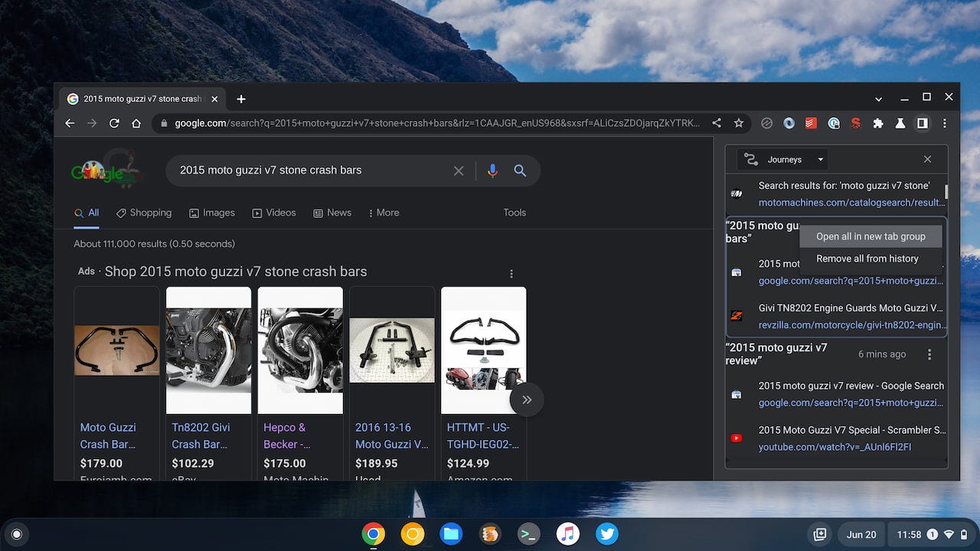Open the Journeys side panel dropdown
This screenshot has height=551, width=980.
pyautogui.click(x=782, y=159)
